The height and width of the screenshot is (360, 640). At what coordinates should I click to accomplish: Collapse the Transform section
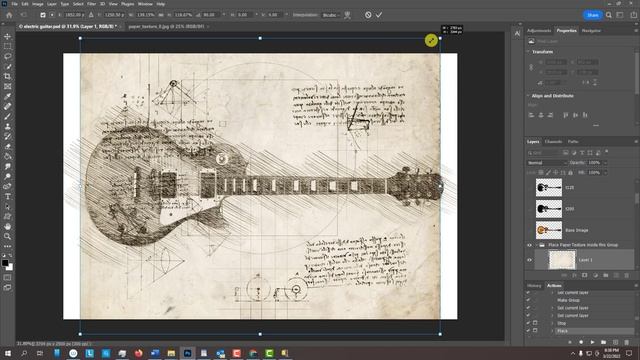click(528, 52)
